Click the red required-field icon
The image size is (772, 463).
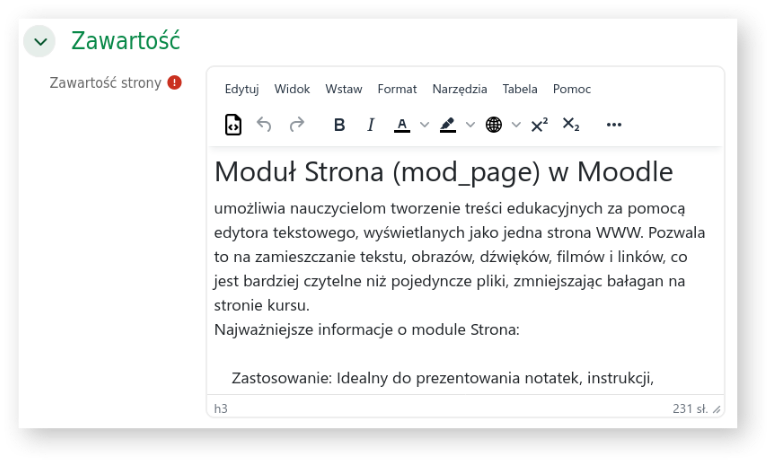tap(174, 82)
